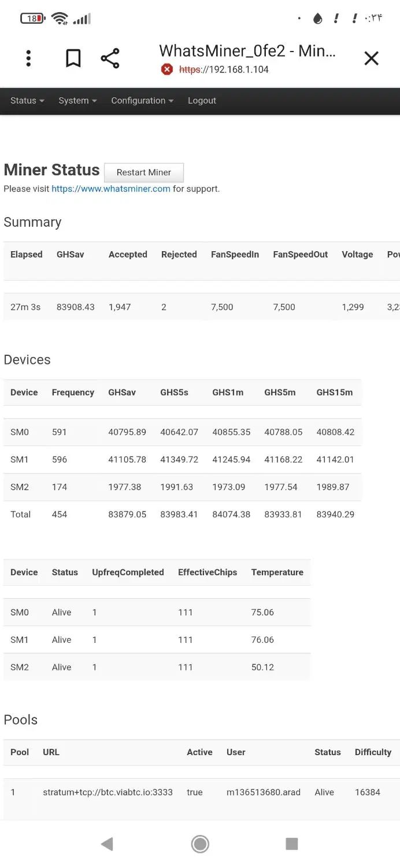Tap the bookmark icon in the top bar
The width and height of the screenshot is (400, 868).
[x=73, y=58]
